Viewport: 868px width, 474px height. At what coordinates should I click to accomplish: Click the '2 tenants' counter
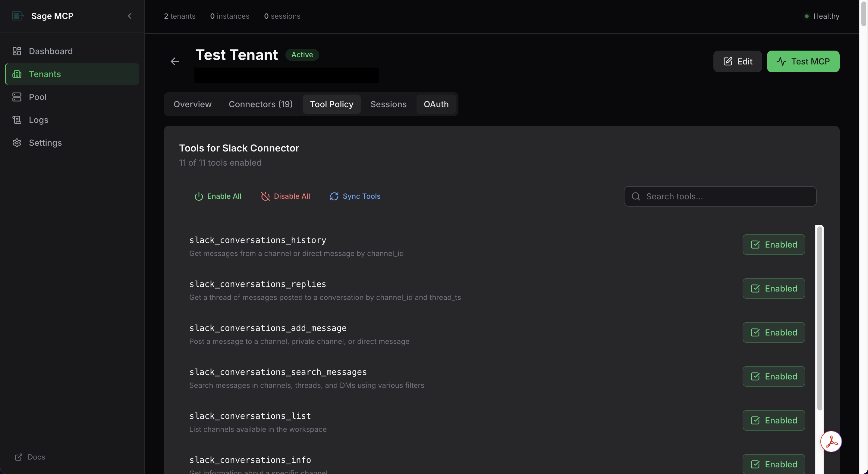click(180, 16)
